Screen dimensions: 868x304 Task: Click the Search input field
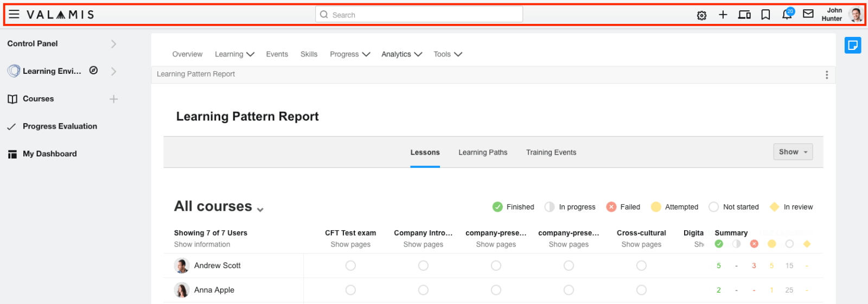click(419, 15)
